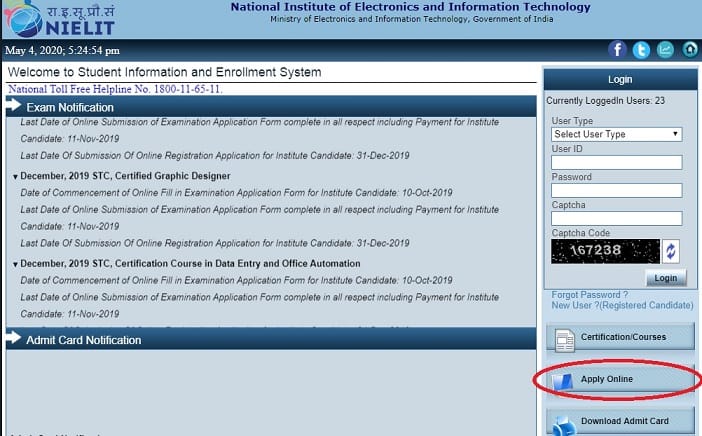Click the Download Admit Card button
702x436 pixels.
[622, 421]
